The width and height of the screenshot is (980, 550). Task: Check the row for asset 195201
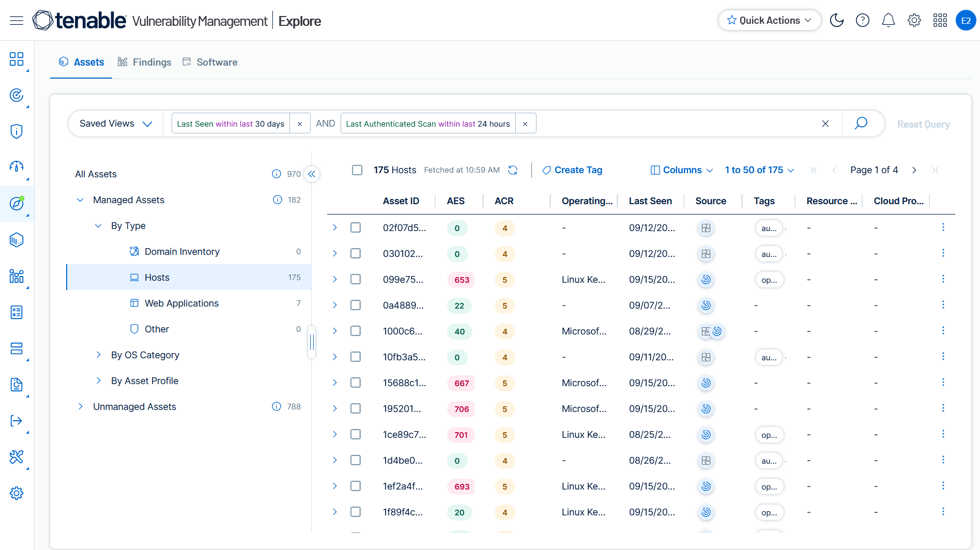click(x=356, y=408)
